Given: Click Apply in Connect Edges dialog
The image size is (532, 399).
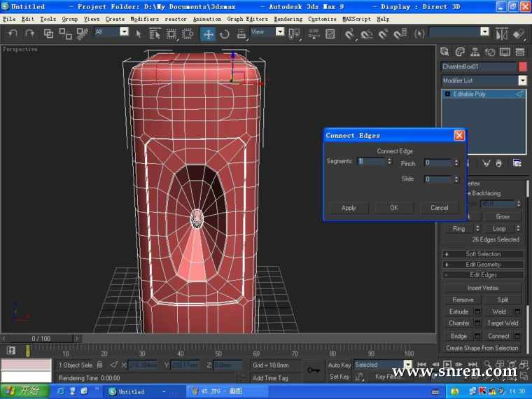Looking at the screenshot, I should point(349,208).
